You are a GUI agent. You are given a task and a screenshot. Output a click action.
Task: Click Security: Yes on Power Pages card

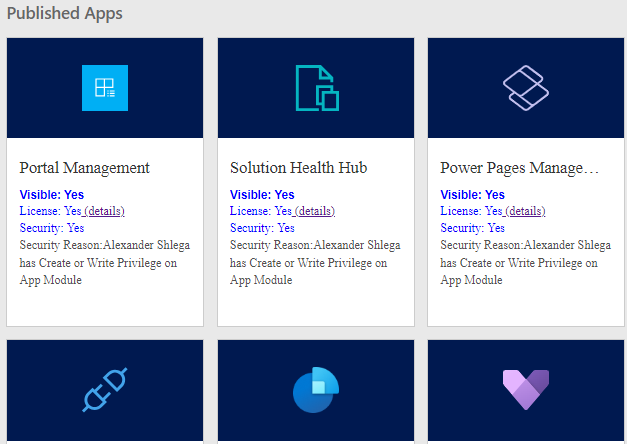point(472,228)
